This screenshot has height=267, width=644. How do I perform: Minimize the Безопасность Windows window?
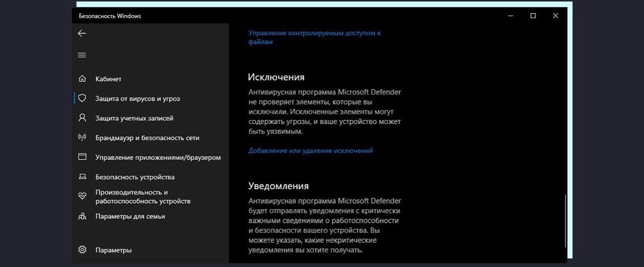(510, 16)
